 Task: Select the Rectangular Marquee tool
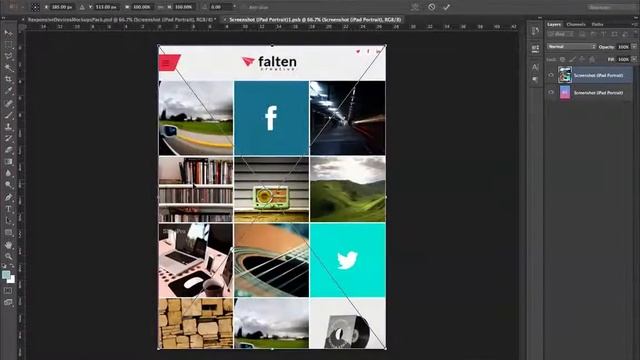(x=8, y=44)
